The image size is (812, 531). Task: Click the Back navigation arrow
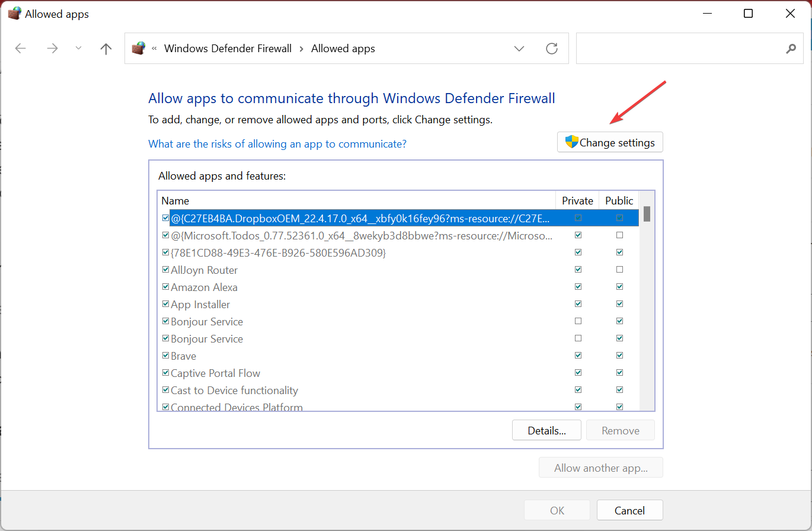pyautogui.click(x=21, y=49)
